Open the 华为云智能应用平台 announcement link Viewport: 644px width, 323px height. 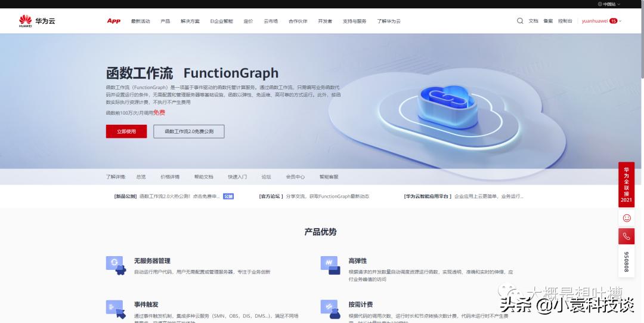[x=464, y=196]
